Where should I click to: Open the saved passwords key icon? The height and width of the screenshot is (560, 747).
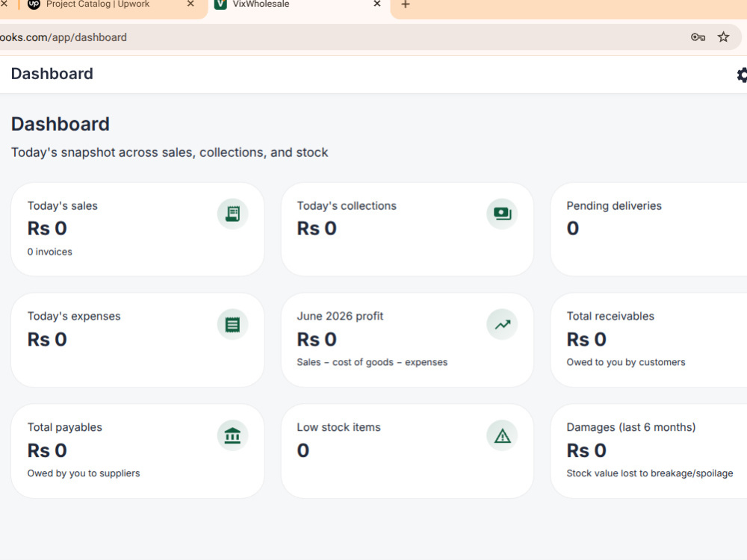tap(698, 37)
